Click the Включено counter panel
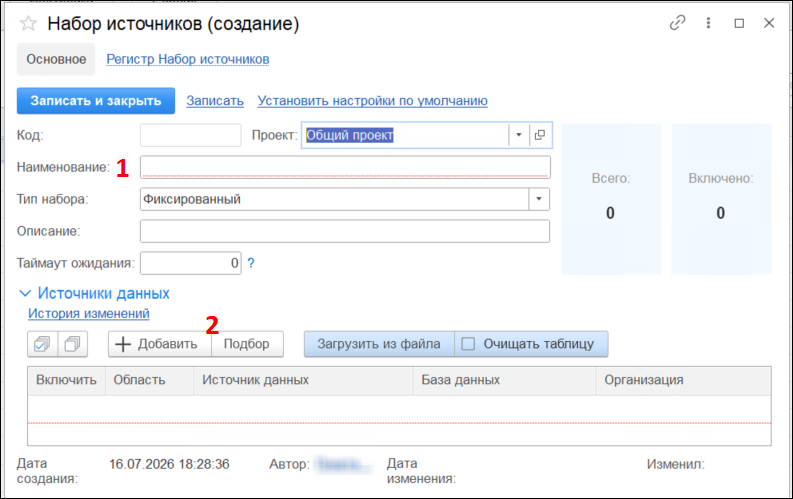Image resolution: width=793 pixels, height=499 pixels. point(721,199)
